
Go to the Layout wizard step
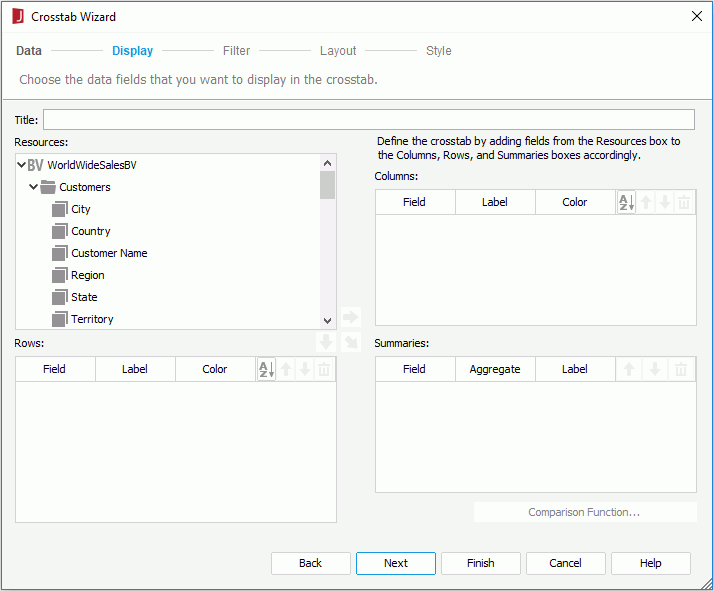[338, 51]
